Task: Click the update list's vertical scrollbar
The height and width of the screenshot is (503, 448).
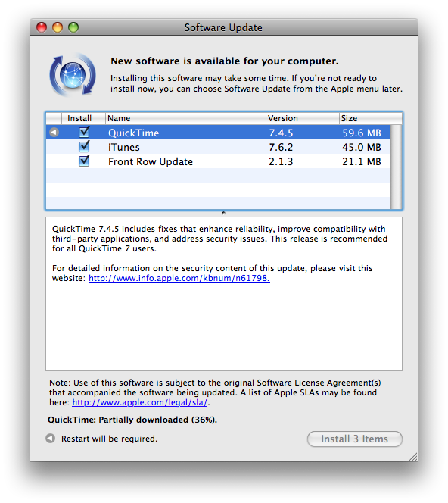Action: point(396,167)
